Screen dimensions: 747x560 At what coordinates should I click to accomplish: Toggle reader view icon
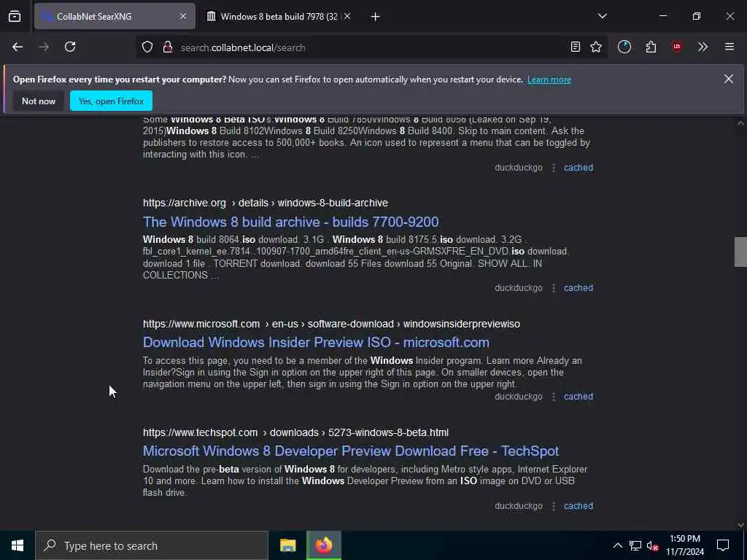coord(576,47)
